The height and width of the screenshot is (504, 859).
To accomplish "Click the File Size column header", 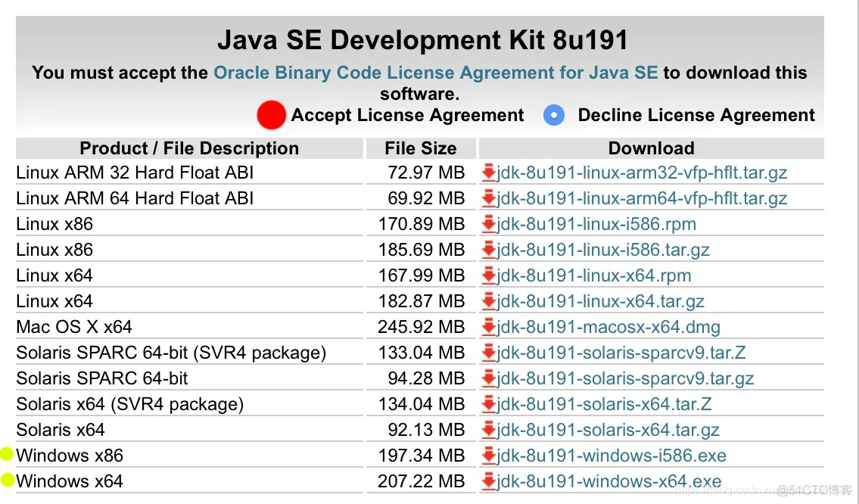I will 421,148.
